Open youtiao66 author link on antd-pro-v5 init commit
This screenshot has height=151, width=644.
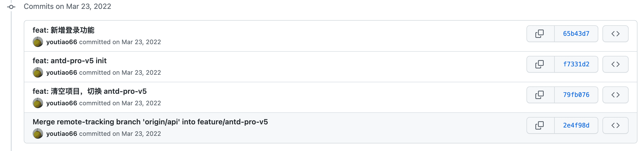coord(62,73)
